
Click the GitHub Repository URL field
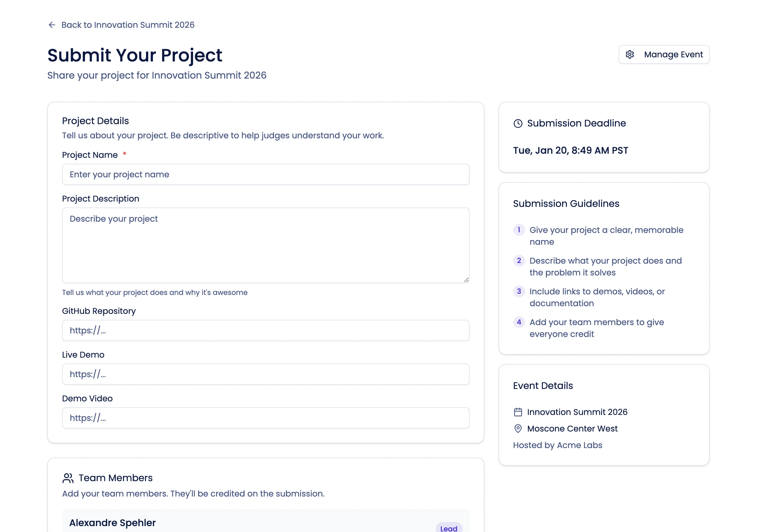pyautogui.click(x=266, y=330)
